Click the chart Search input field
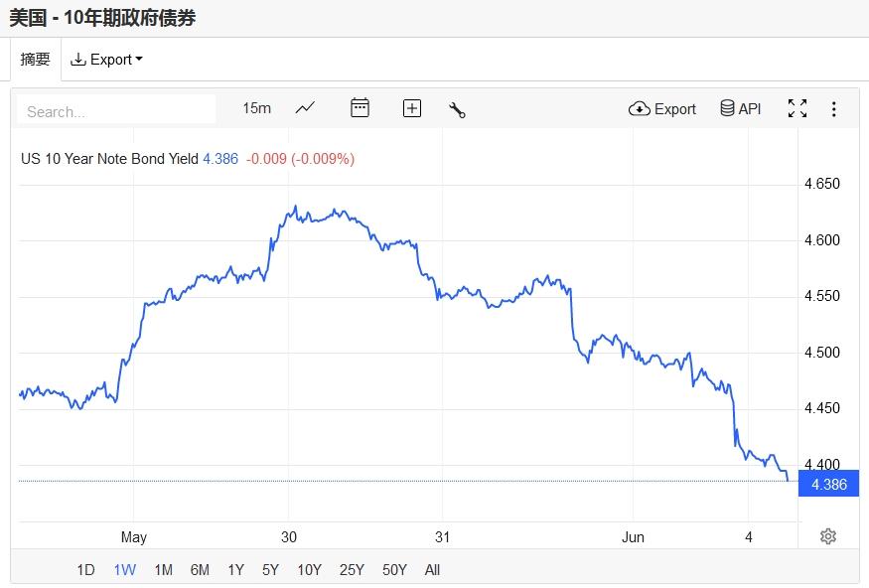This screenshot has width=869, height=588. (x=116, y=110)
